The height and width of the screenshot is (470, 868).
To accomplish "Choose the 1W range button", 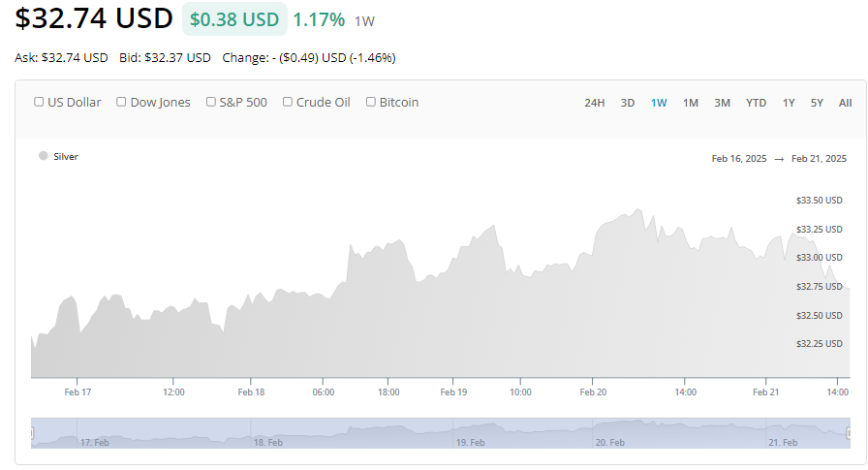I will [x=659, y=103].
